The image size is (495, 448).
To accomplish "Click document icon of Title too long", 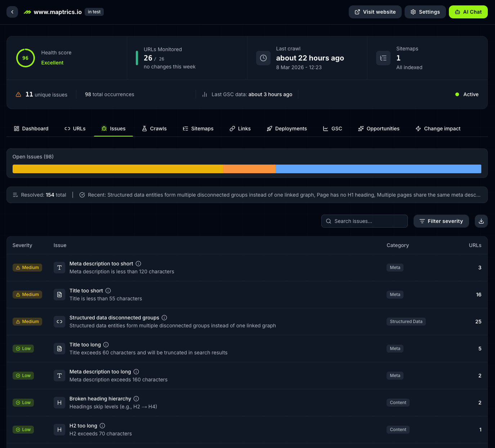I will (59, 349).
